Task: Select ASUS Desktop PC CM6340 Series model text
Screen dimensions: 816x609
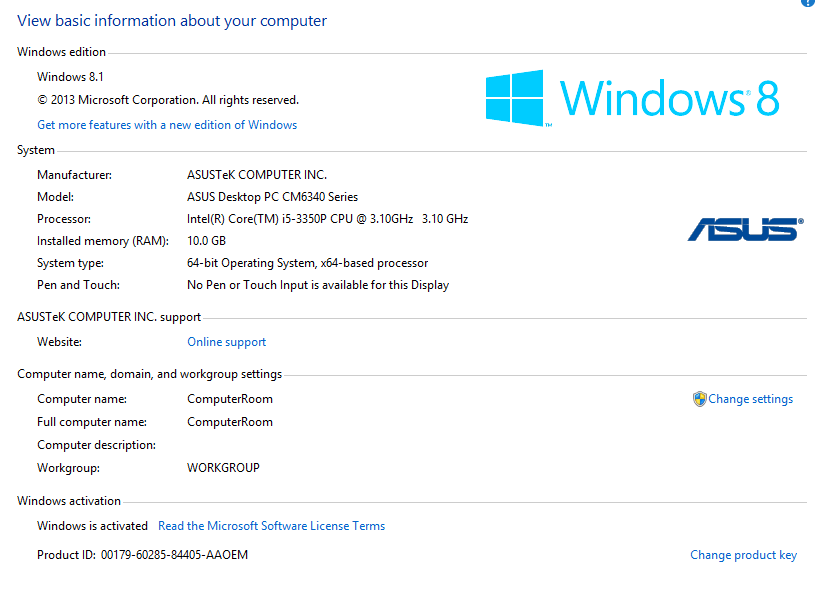Action: pos(273,197)
